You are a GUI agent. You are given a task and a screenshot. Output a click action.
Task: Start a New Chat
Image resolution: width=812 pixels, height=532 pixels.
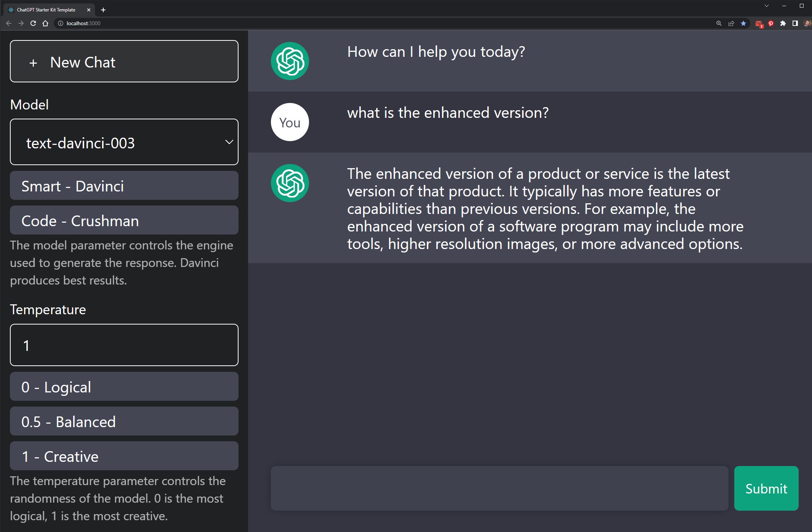tap(124, 61)
